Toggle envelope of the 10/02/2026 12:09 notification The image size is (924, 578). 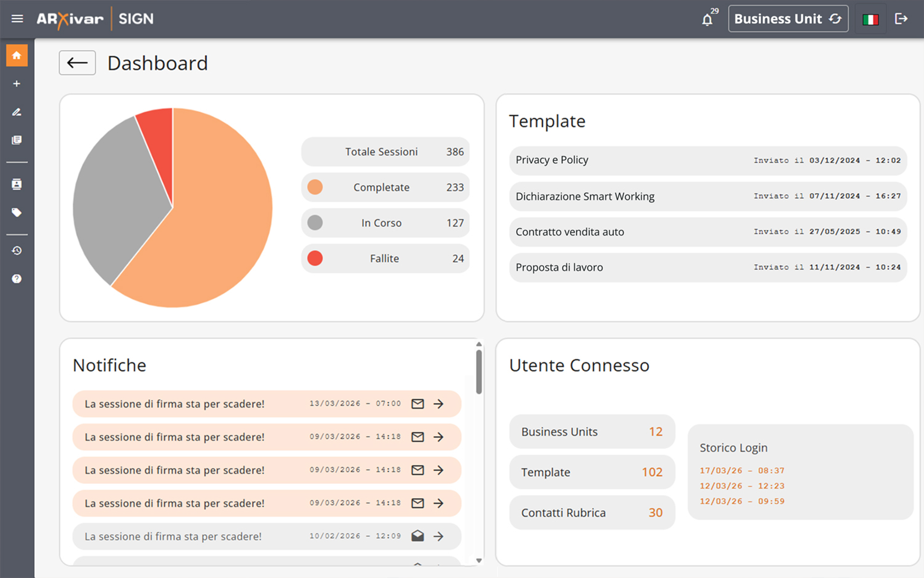pos(418,536)
